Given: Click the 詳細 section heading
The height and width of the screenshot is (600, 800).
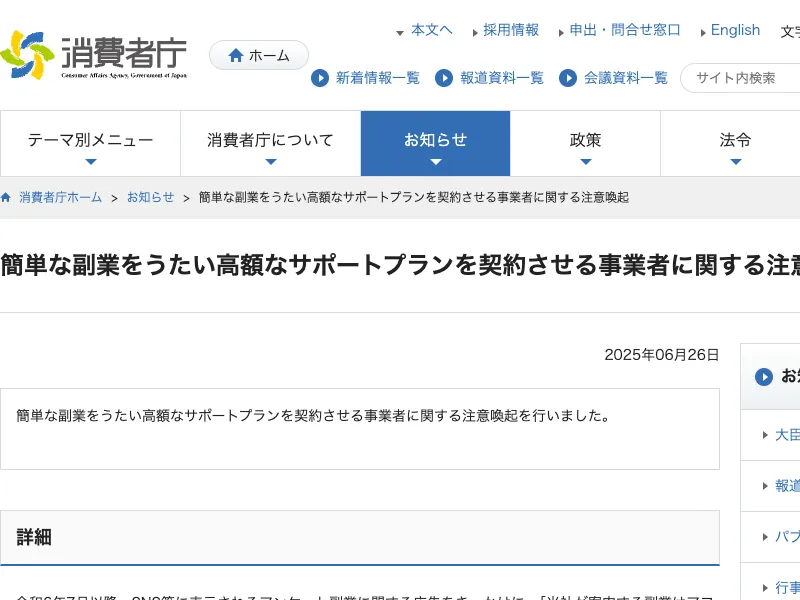Looking at the screenshot, I should point(34,537).
